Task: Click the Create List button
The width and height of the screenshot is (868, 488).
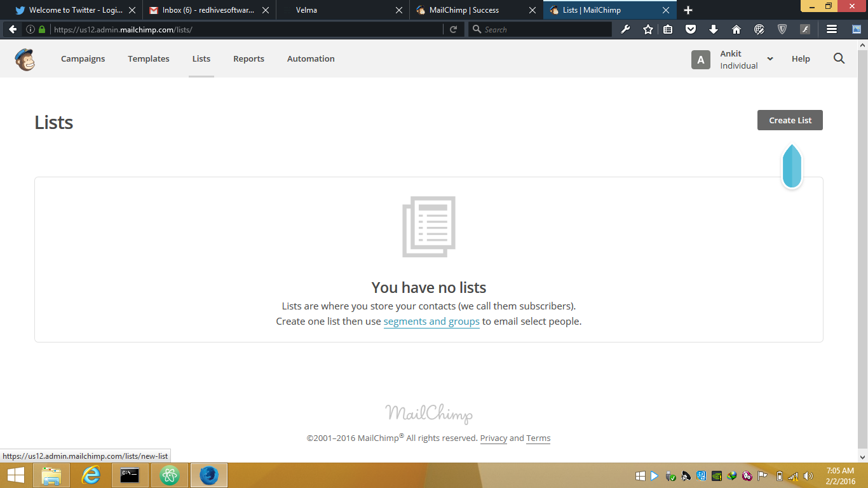Action: 790,120
